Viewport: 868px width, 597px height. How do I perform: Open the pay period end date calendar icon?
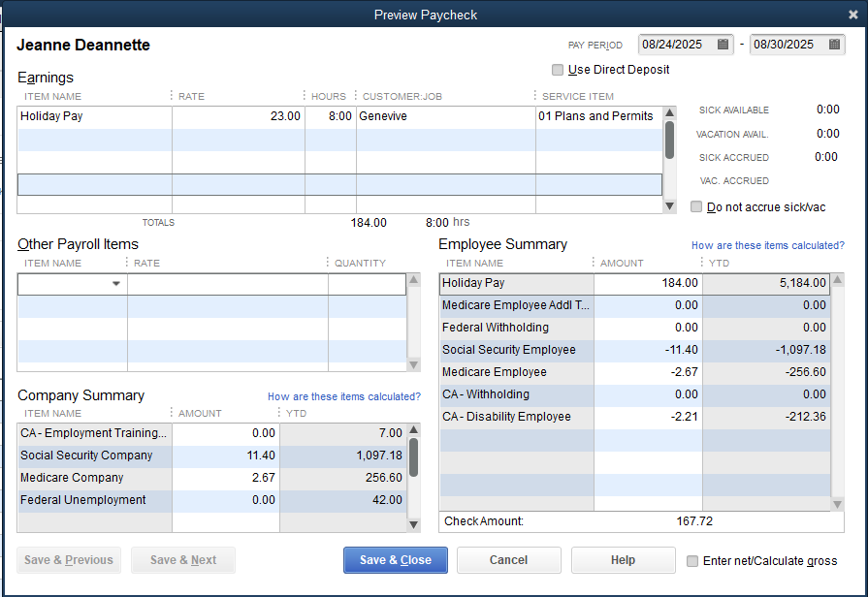(x=834, y=45)
